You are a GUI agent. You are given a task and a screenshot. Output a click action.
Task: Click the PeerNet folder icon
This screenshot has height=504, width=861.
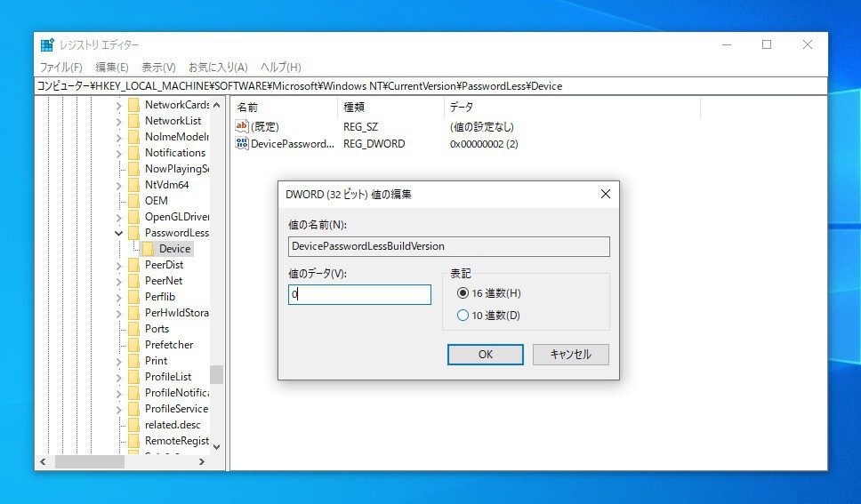(134, 281)
